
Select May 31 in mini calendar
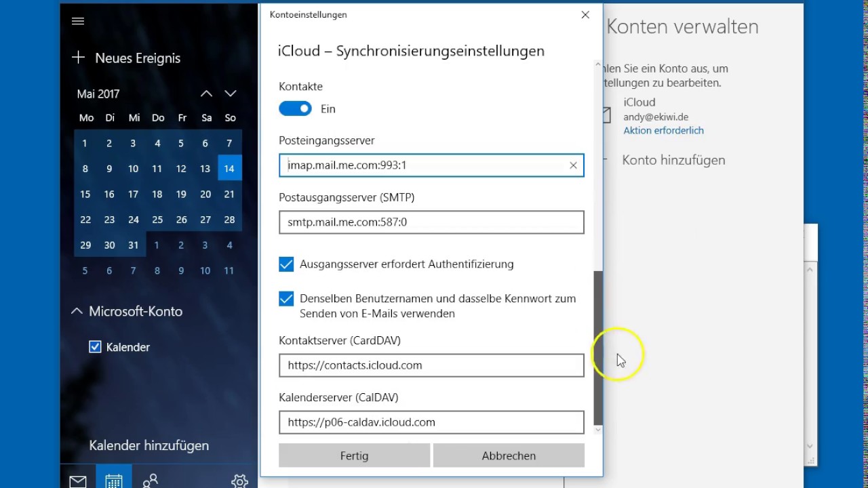pyautogui.click(x=133, y=245)
